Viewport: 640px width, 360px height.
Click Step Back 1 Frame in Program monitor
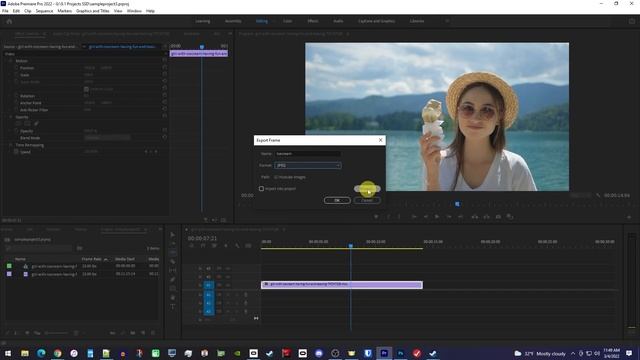[x=426, y=217]
